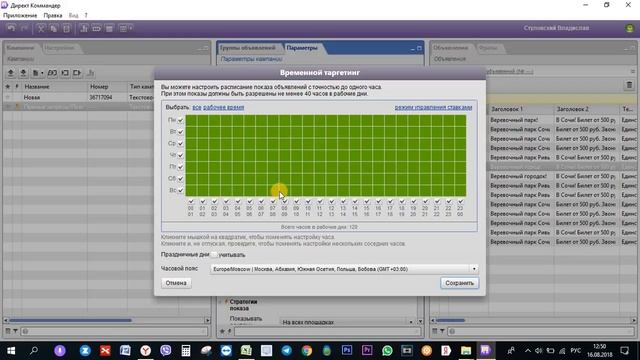Open Photoshop from the taskbar
This screenshot has width=640, height=360.
coord(347,351)
